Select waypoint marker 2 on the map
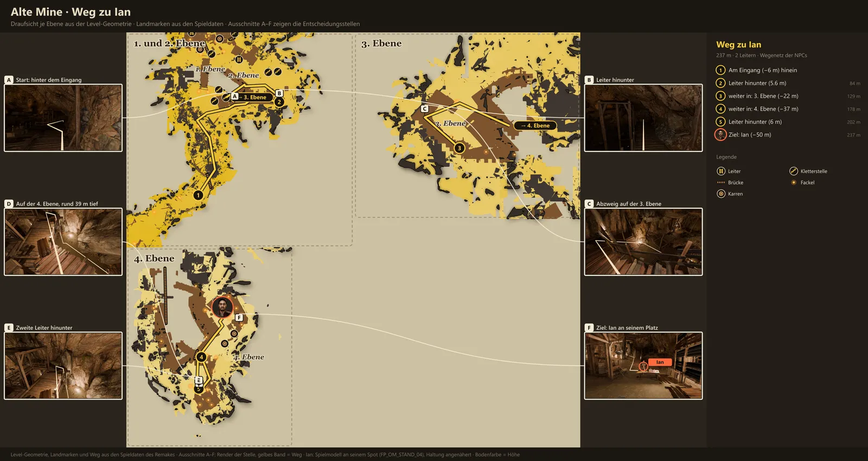Image resolution: width=868 pixels, height=461 pixels. coord(279,102)
